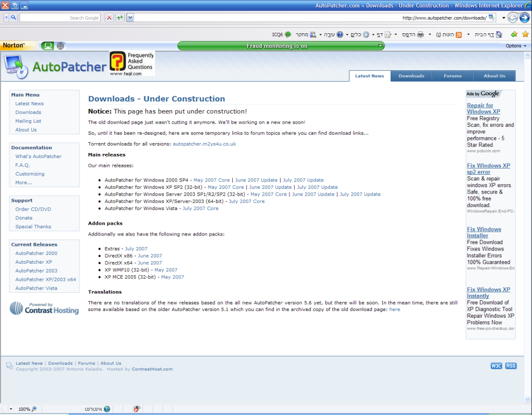532x415 pixels.
Task: Open Windows Vista July 2007 Core link
Action: coord(201,209)
